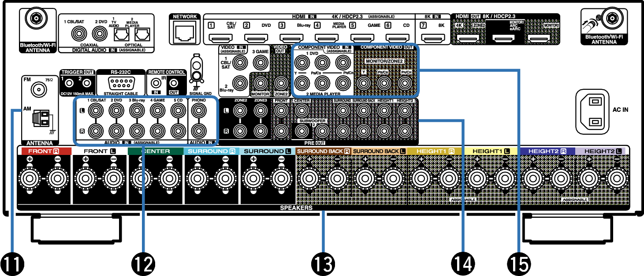The width and height of the screenshot is (644, 276).
Task: Select the HDMI OUT MONITOR1 ARC port
Action: click(x=504, y=40)
